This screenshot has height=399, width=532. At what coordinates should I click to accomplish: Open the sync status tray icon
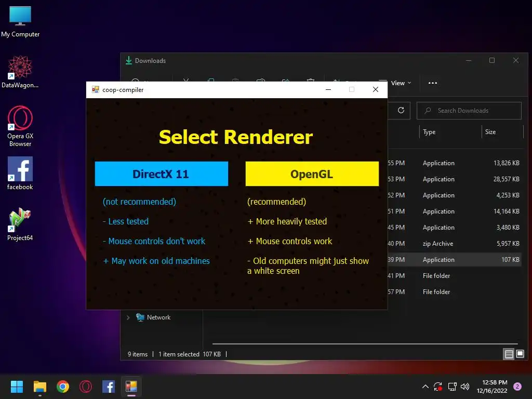438,387
